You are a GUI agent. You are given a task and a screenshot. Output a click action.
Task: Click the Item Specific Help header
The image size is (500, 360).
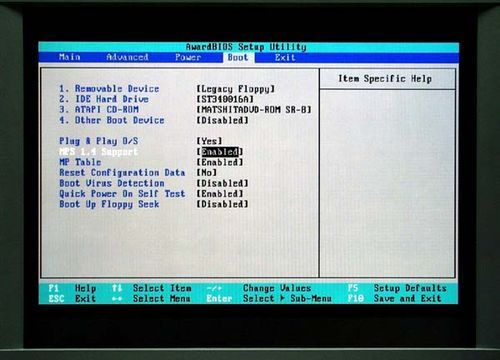[x=385, y=79]
